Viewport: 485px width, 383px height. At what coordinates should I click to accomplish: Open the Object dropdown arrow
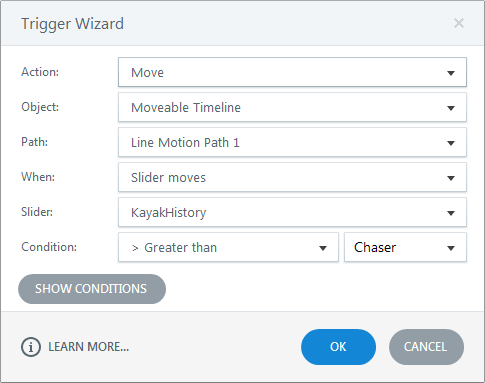[x=451, y=108]
